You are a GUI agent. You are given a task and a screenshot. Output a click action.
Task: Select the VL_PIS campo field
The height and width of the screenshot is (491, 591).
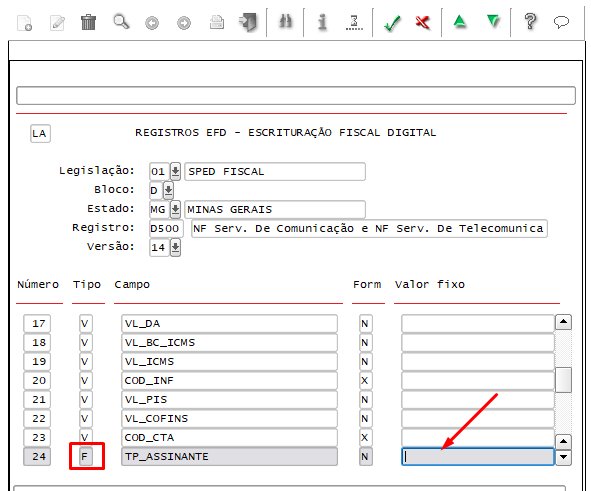229,399
